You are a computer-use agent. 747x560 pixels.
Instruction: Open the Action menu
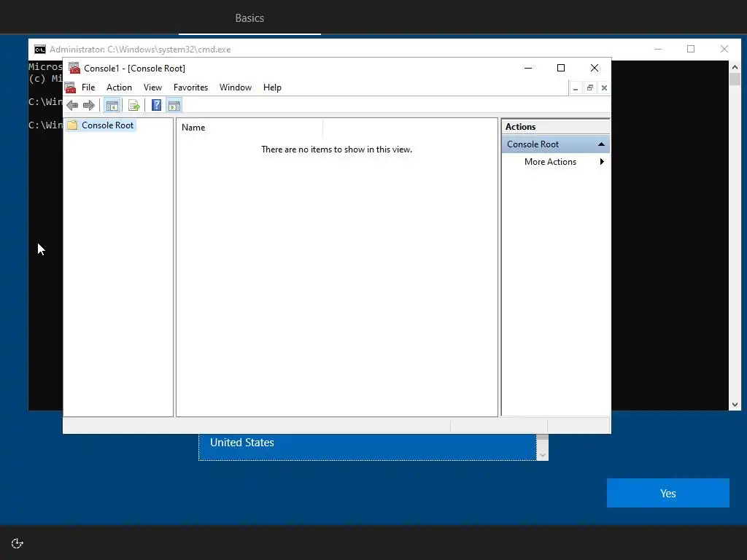[x=119, y=87]
